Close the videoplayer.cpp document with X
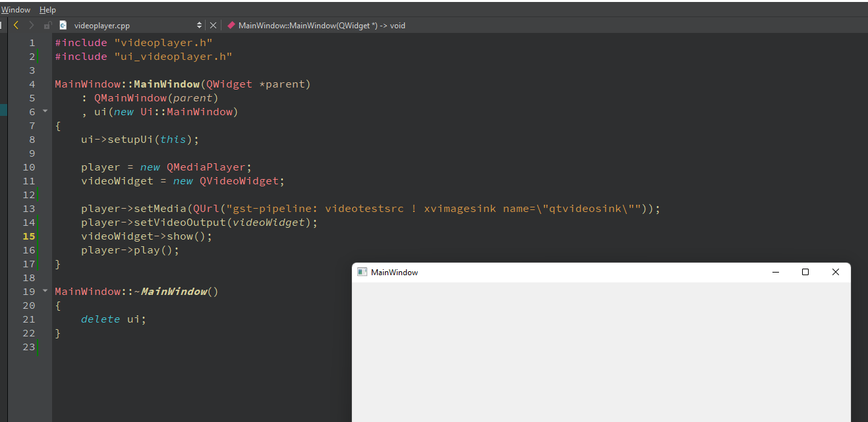Screen dimensions: 868x422 pyautogui.click(x=213, y=26)
